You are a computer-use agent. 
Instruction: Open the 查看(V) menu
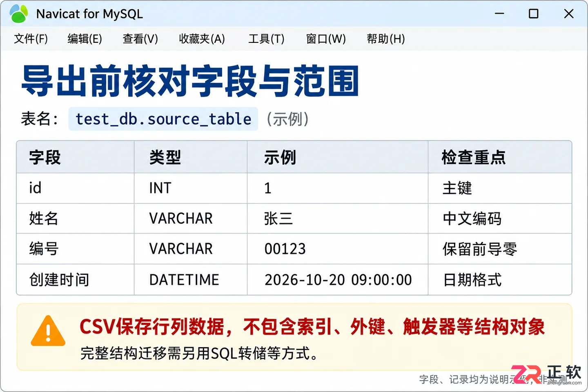pos(140,39)
